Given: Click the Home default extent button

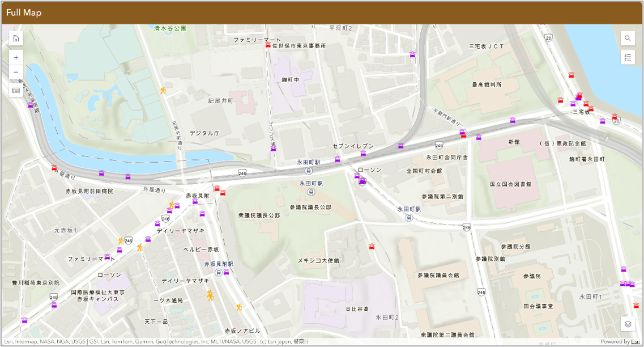Looking at the screenshot, I should coord(16,39).
